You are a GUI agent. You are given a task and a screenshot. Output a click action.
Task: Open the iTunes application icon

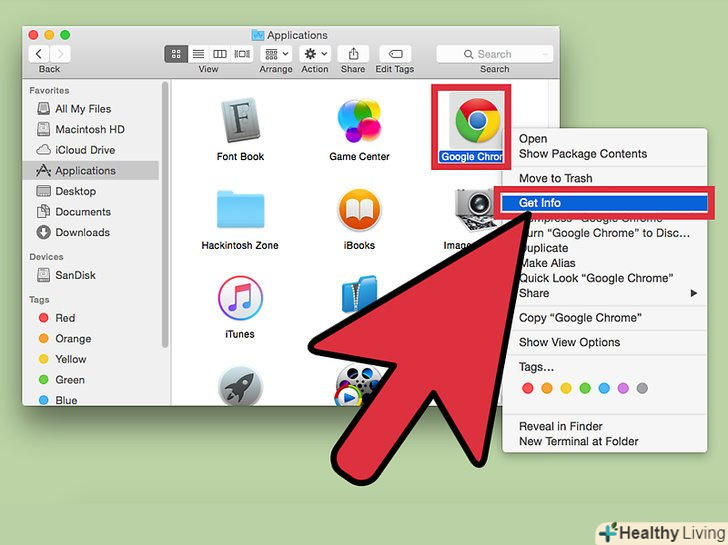[240, 298]
